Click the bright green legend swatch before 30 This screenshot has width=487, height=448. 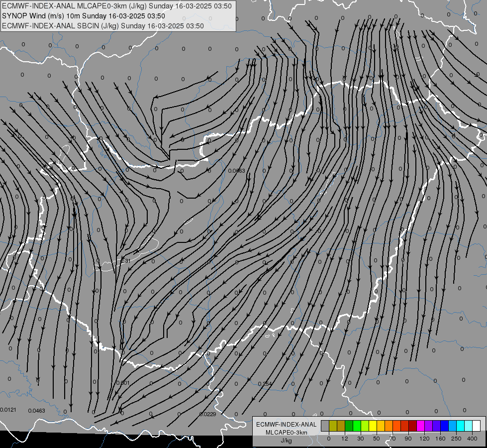tap(357, 426)
